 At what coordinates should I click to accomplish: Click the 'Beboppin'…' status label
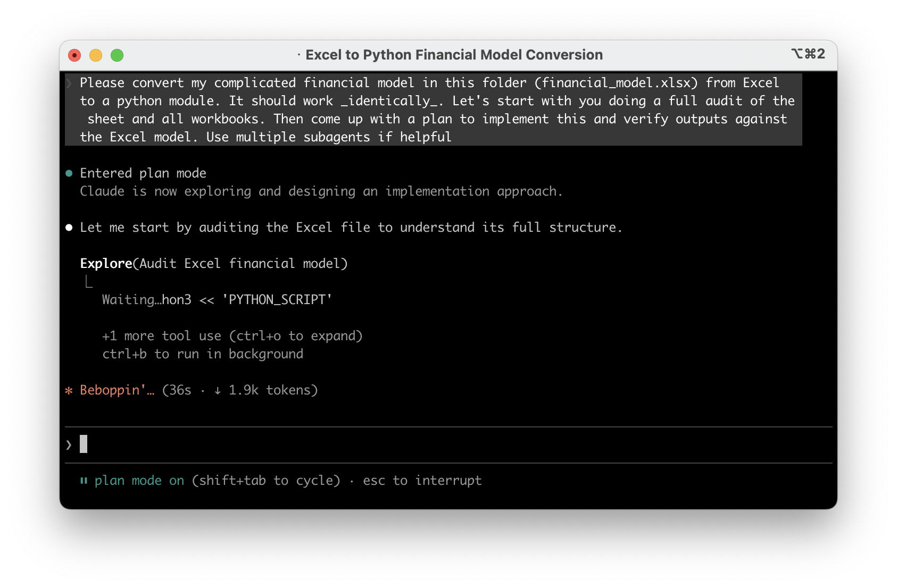click(115, 390)
